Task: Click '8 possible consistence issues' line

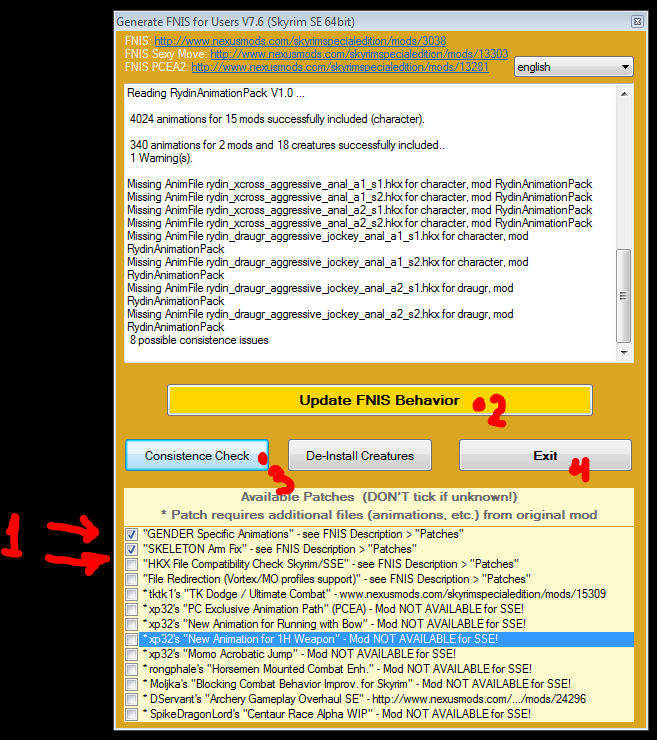Action: pyautogui.click(x=199, y=340)
